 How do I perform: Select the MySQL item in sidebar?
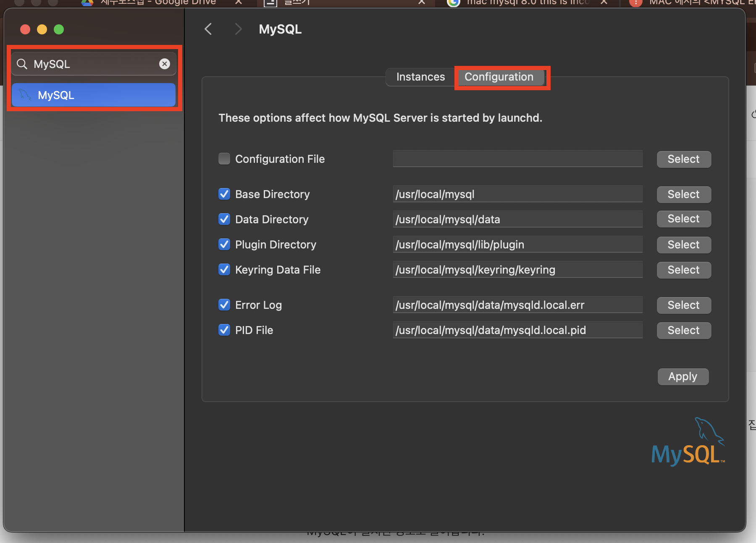94,95
